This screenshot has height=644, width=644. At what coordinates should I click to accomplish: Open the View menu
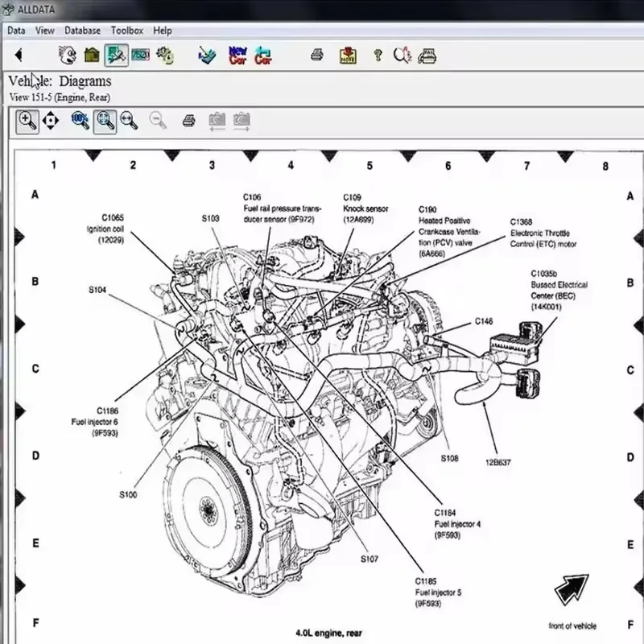click(x=44, y=30)
